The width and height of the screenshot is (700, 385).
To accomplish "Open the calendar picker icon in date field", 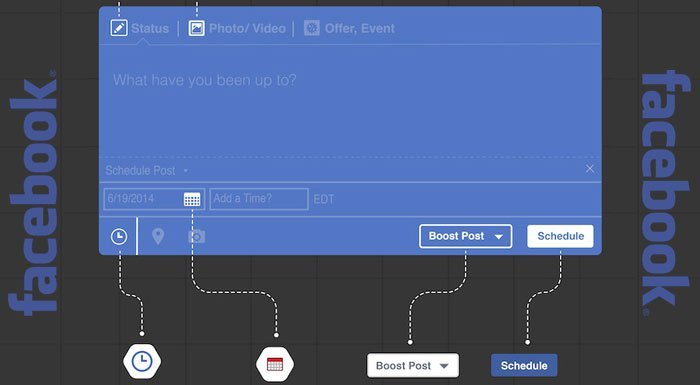I will pyautogui.click(x=192, y=199).
